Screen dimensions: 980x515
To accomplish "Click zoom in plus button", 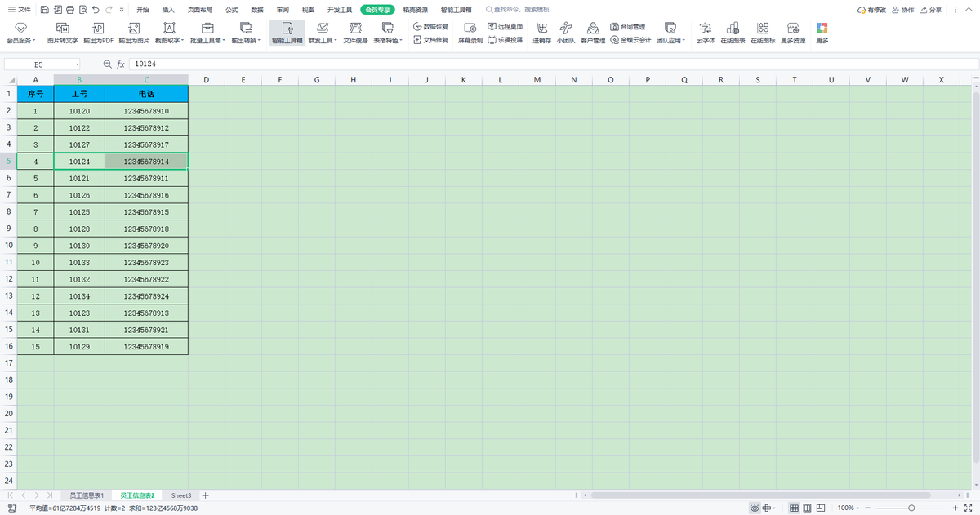I will click(x=955, y=508).
